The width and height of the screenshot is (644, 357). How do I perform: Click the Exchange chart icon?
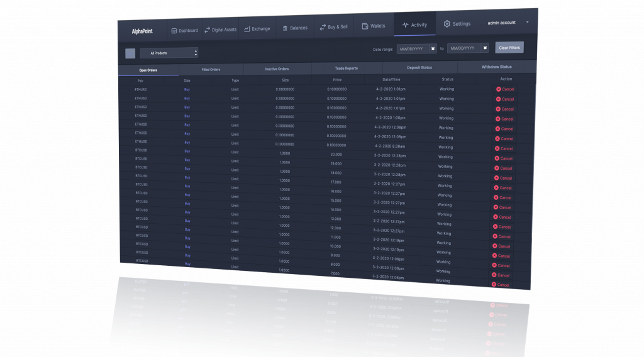247,29
